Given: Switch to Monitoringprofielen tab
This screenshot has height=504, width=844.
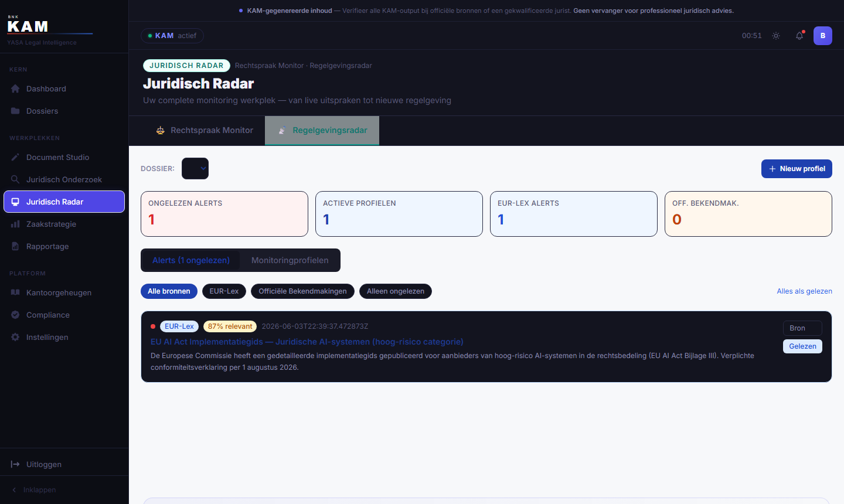Looking at the screenshot, I should coord(290,260).
